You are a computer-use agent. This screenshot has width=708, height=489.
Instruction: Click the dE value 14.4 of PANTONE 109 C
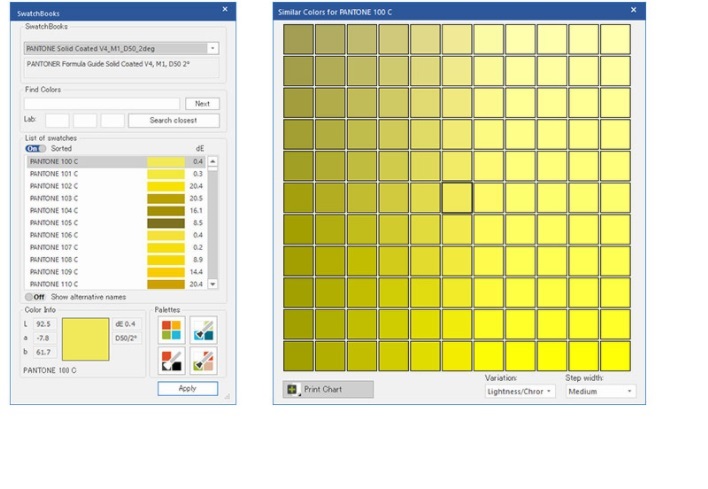pyautogui.click(x=196, y=272)
